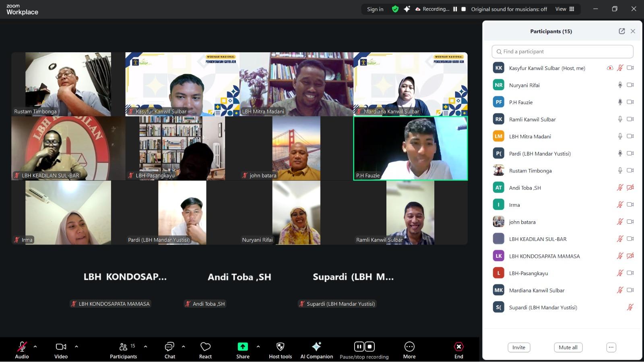This screenshot has width=644, height=362.
Task: Toggle the Video camera button
Action: click(x=61, y=347)
